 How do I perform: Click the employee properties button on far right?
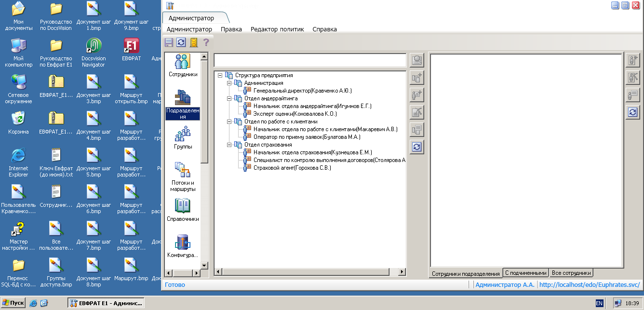633,95
